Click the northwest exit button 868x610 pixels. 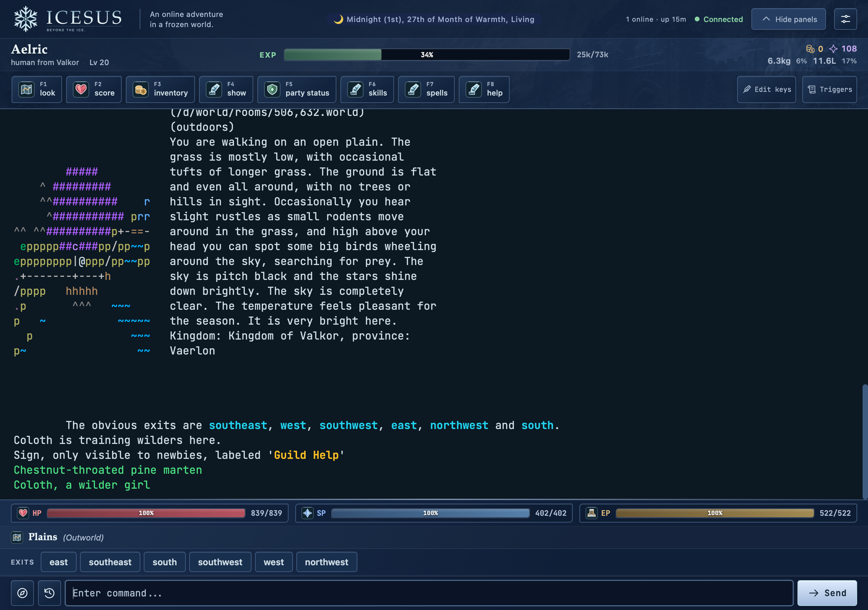327,562
